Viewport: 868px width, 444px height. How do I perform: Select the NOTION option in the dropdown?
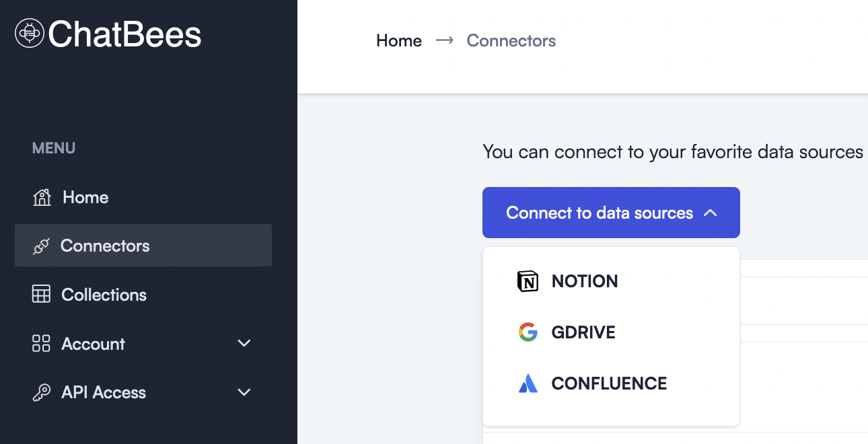[584, 281]
